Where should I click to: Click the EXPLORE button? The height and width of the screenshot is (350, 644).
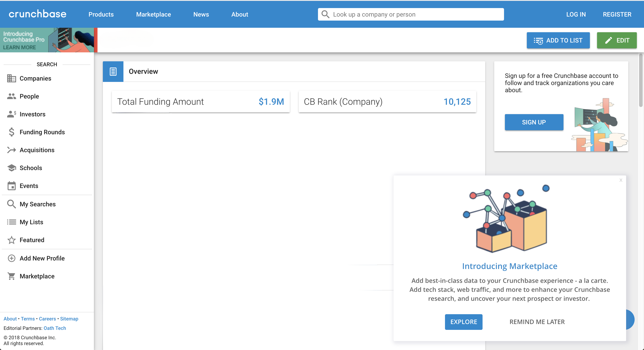pyautogui.click(x=464, y=322)
